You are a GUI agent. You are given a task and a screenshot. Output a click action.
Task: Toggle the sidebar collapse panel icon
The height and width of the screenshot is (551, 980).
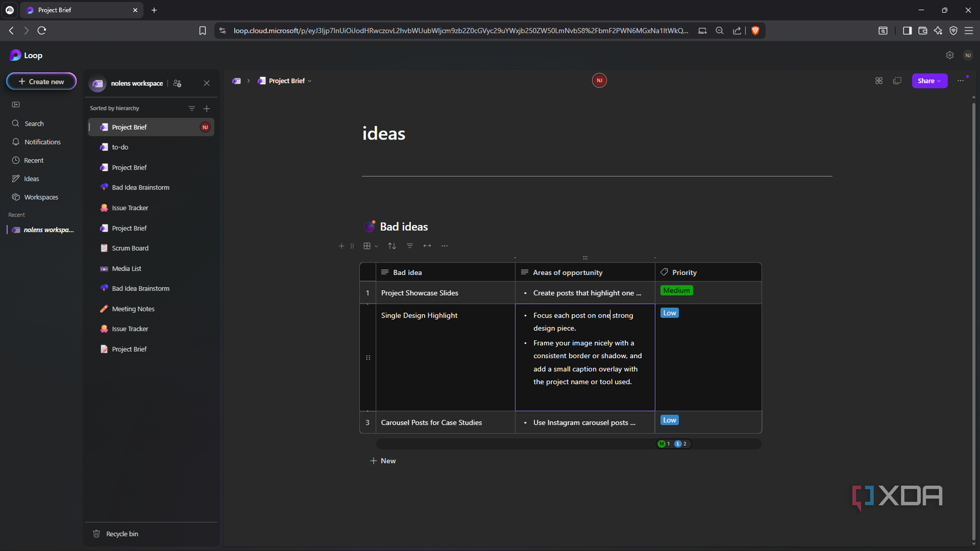[16, 104]
